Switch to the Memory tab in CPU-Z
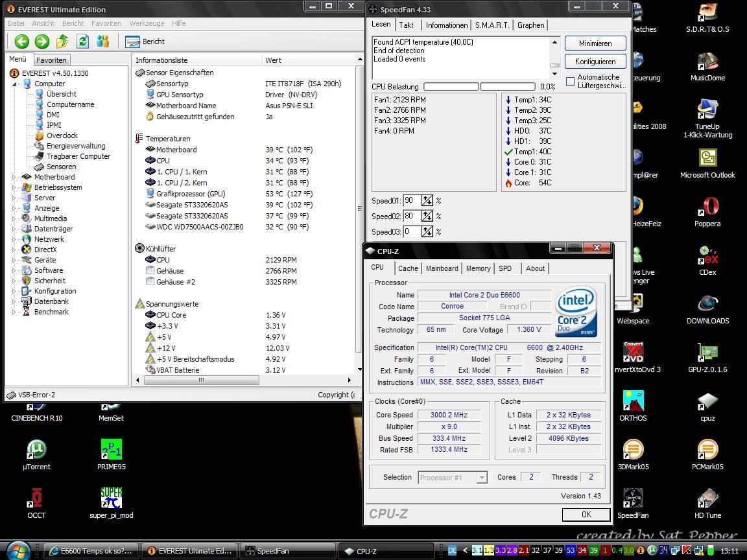The image size is (747, 560). (479, 268)
